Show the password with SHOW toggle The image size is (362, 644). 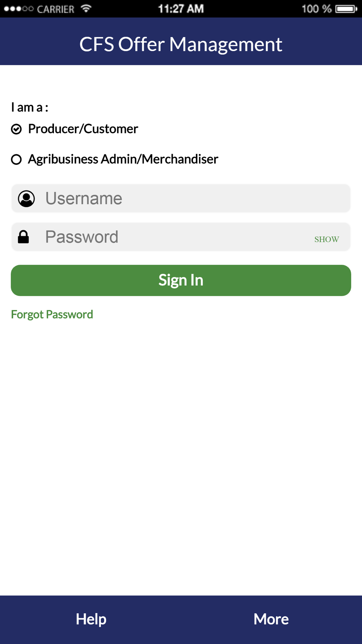327,239
